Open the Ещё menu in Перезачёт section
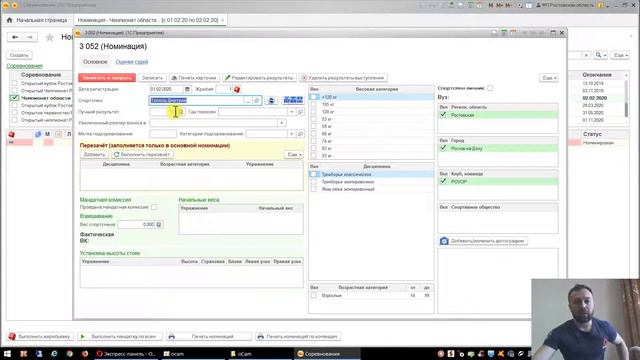This screenshot has height=360, width=640. 294,155
